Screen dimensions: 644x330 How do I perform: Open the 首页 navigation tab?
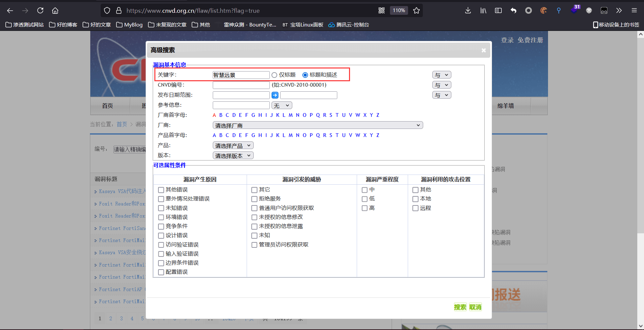pyautogui.click(x=107, y=106)
